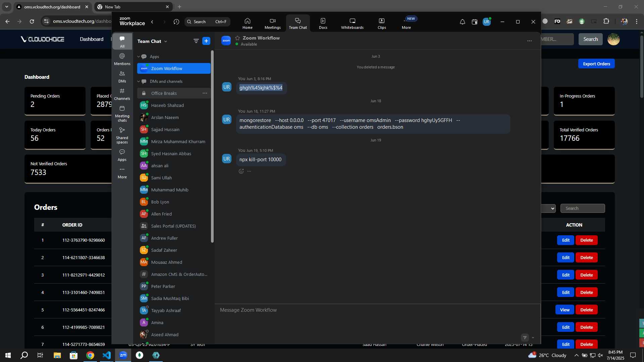
Task: Open the Whiteboards tab
Action: tap(352, 23)
